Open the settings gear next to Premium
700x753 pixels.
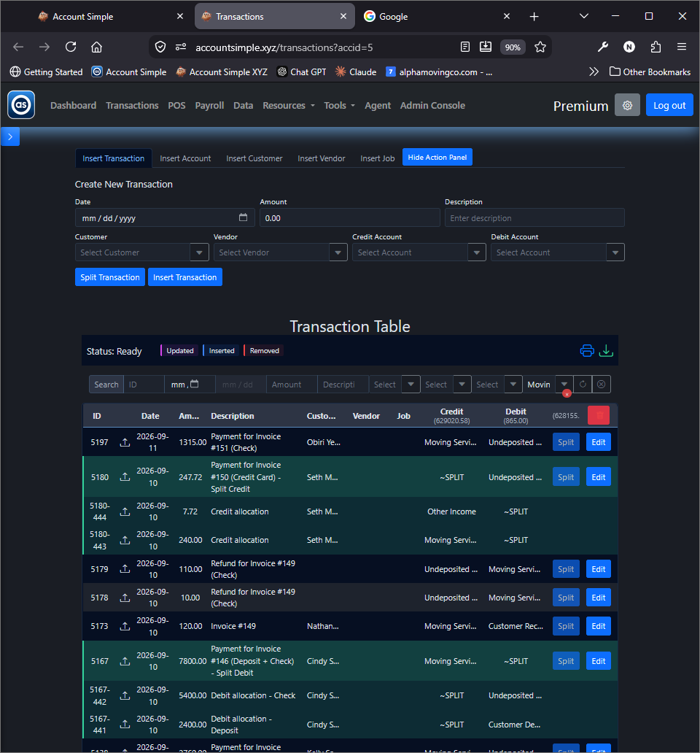point(627,105)
